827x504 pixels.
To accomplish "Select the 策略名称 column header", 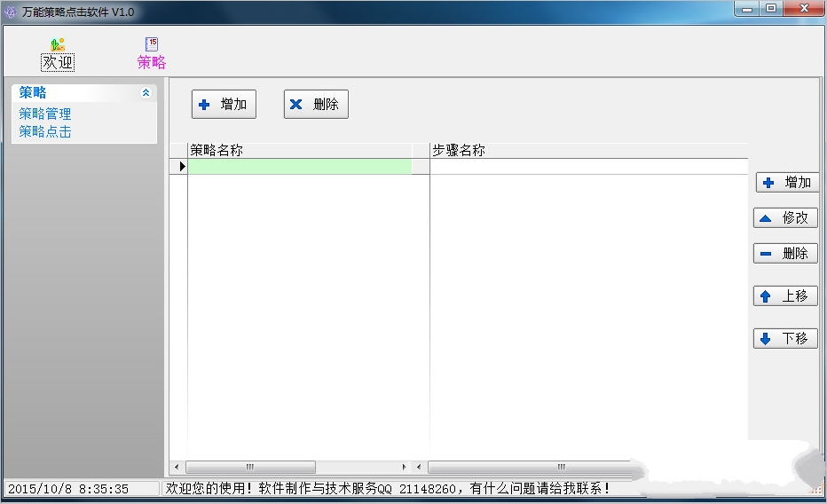I will click(x=300, y=150).
